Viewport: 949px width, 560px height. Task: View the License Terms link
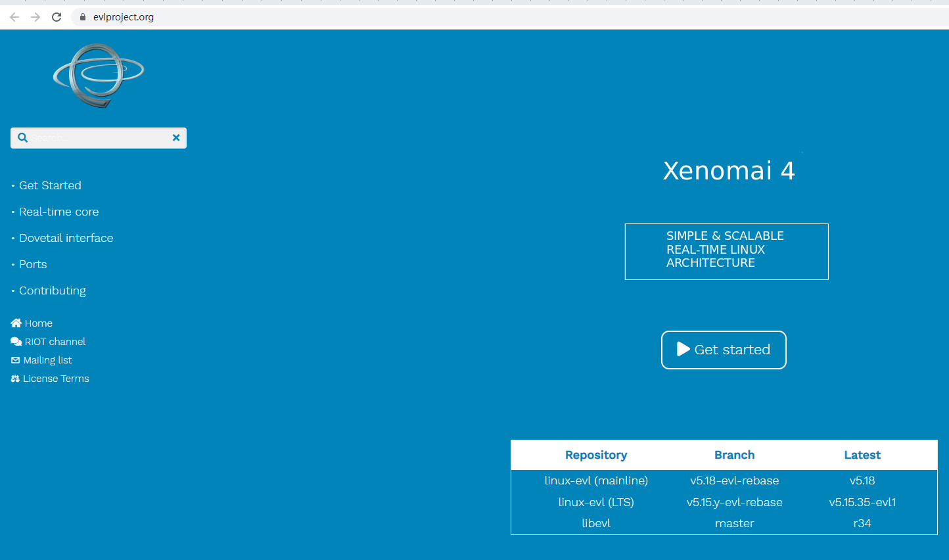[x=56, y=379]
